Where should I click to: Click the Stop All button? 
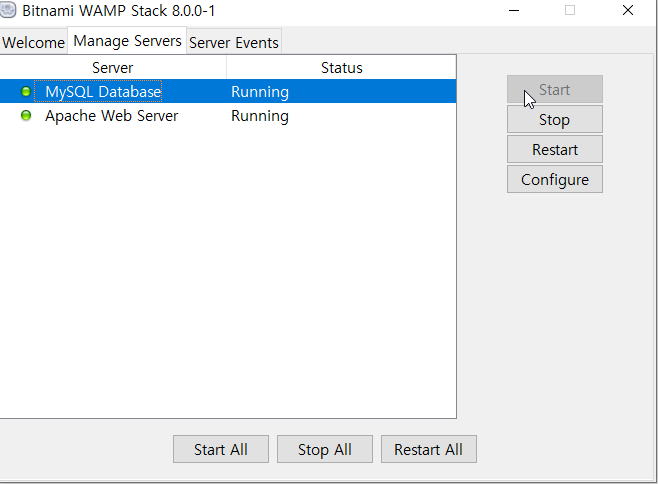point(325,449)
